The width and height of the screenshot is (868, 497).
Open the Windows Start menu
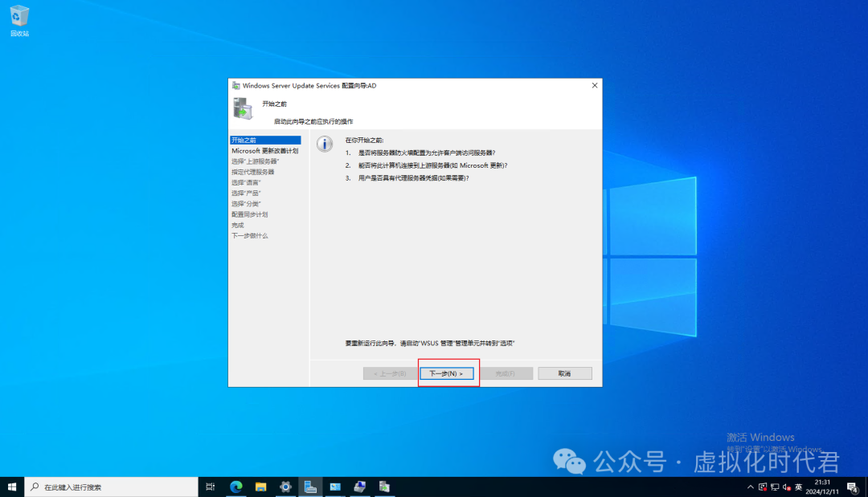coord(11,487)
